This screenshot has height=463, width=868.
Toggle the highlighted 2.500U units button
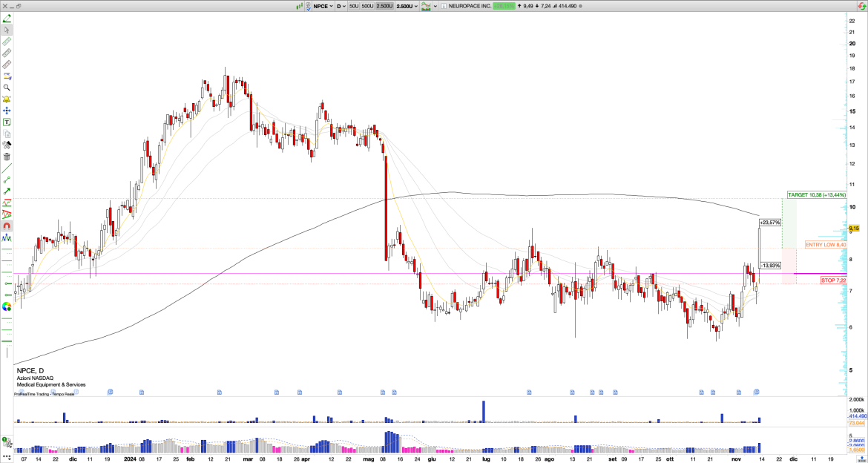point(384,6)
